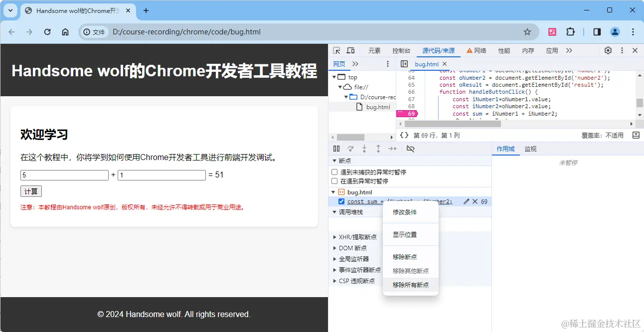The image size is (644, 332).
Task: Click the step debugger arrow-dot icon
Action: point(392,149)
